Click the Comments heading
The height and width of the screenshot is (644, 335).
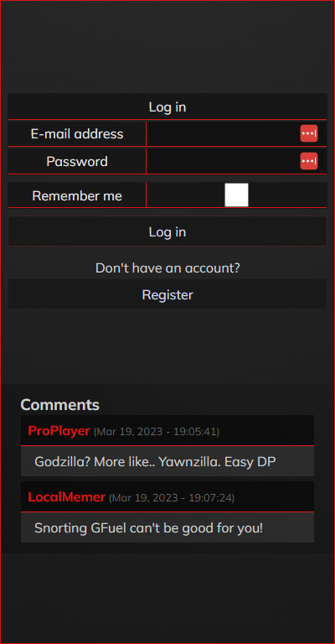point(59,404)
